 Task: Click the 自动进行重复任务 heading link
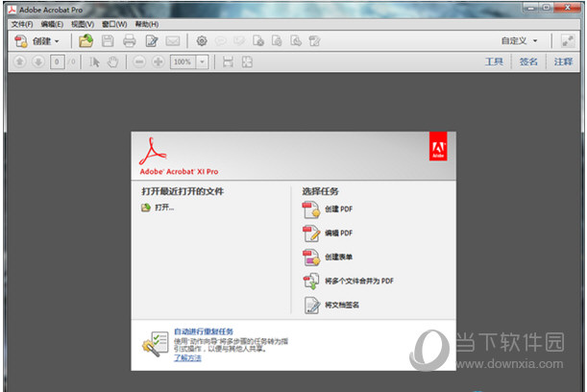click(x=204, y=331)
